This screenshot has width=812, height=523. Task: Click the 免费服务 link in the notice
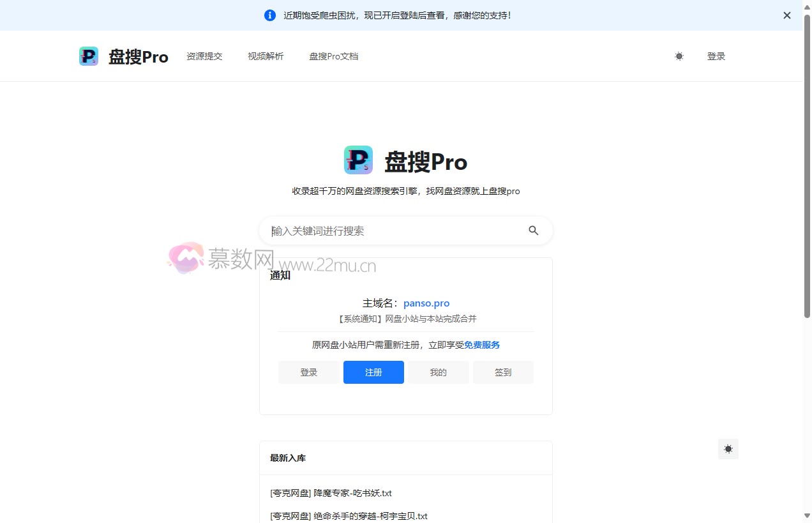[x=482, y=344]
